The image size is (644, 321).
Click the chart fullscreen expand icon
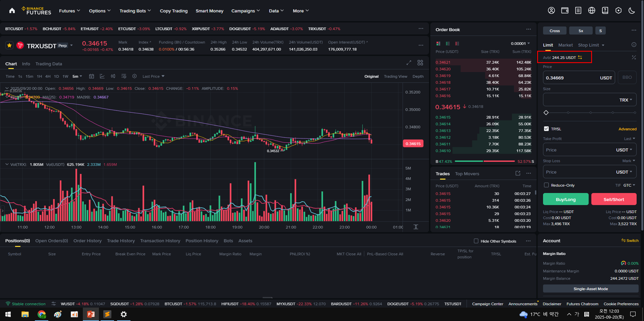tap(409, 63)
